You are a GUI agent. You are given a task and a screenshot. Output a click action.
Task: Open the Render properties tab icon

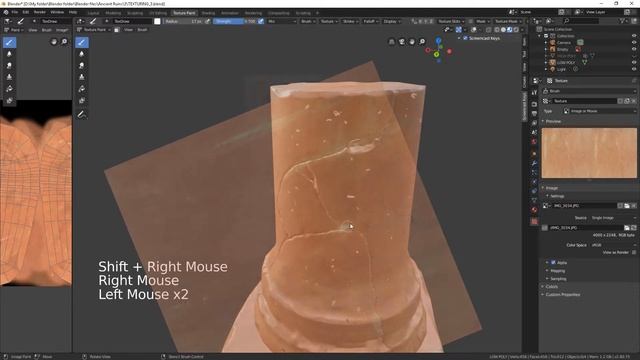(x=534, y=104)
